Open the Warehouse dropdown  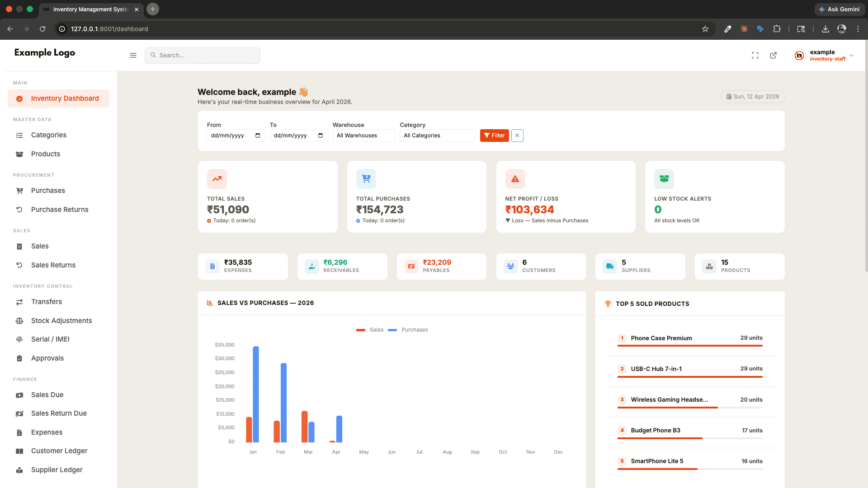364,136
